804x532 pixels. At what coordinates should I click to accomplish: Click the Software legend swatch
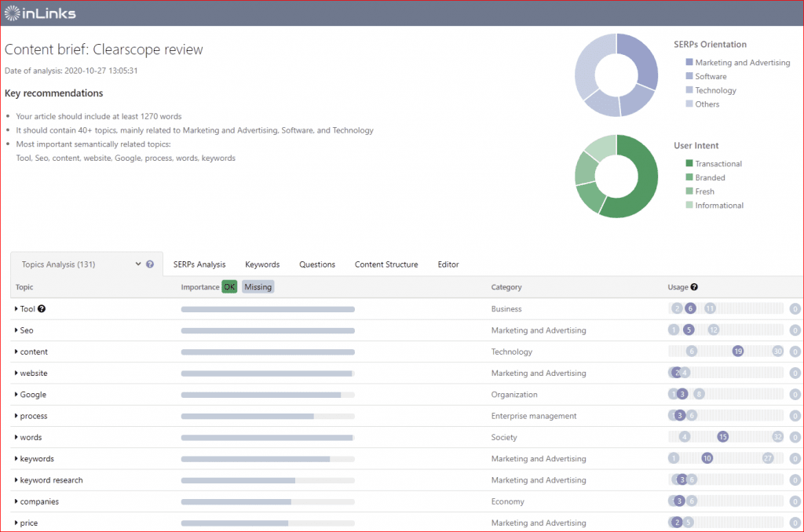(x=689, y=76)
